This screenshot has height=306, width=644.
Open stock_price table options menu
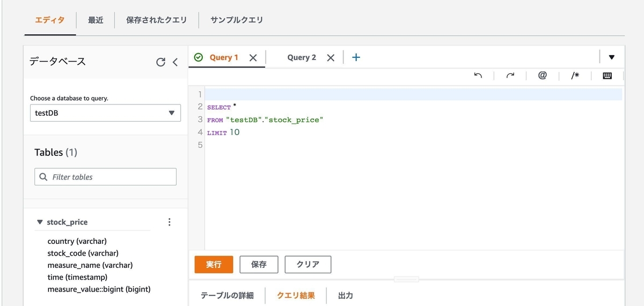pos(170,222)
